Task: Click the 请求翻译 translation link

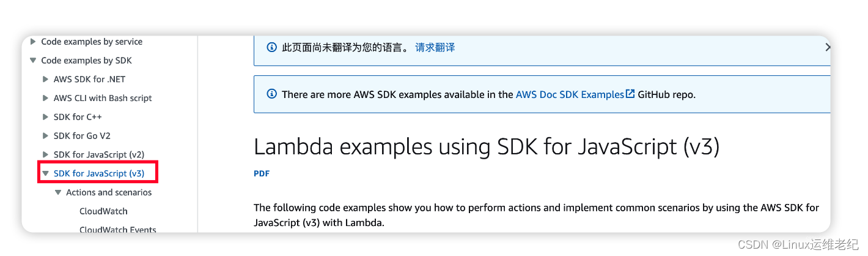Action: (435, 47)
